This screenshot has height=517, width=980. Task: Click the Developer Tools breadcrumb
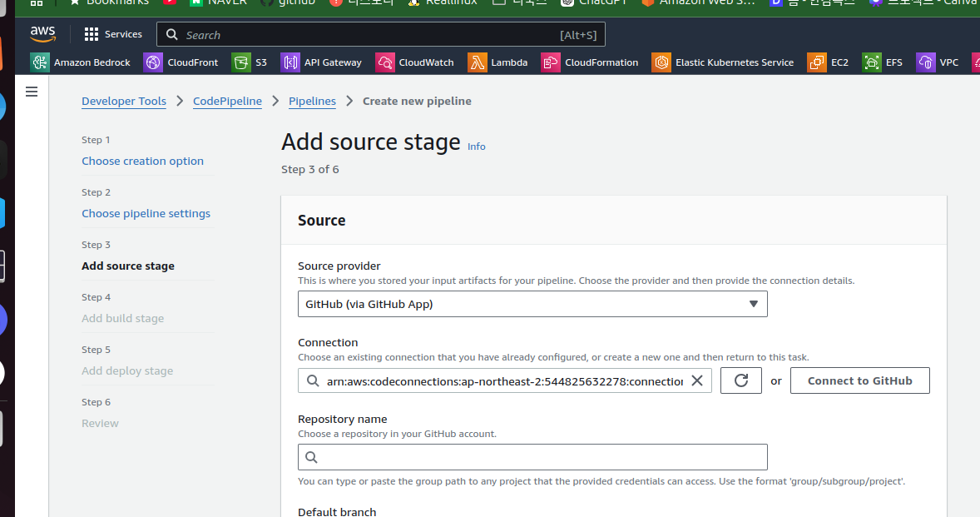pyautogui.click(x=124, y=102)
